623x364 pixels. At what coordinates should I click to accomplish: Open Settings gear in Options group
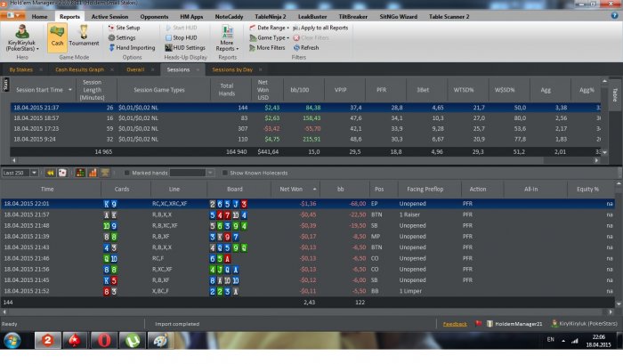[x=122, y=37]
